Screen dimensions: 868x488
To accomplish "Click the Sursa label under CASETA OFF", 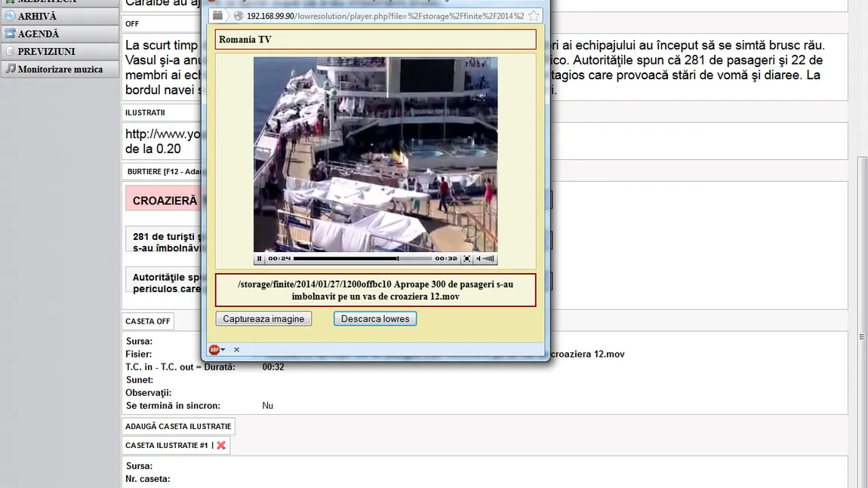I will pyautogui.click(x=139, y=342).
